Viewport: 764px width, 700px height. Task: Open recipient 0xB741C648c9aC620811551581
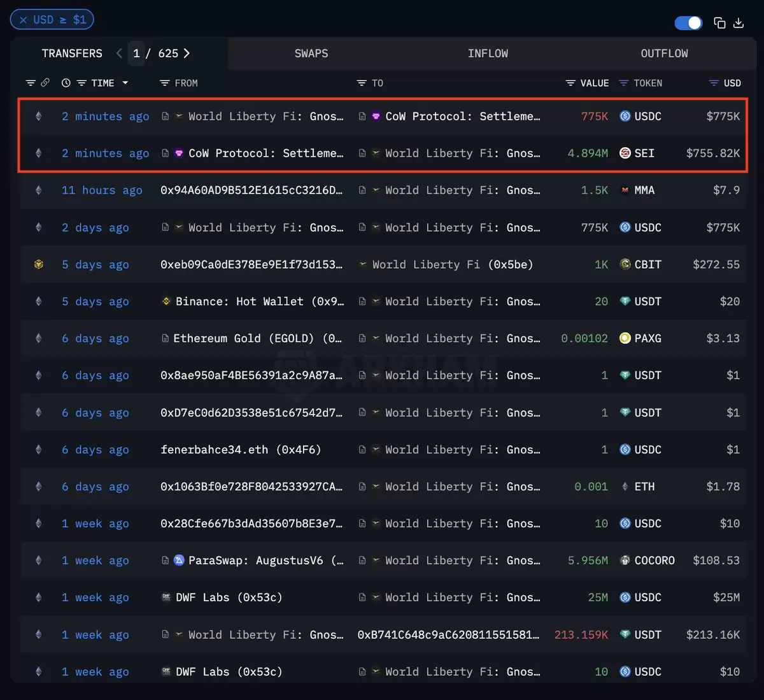point(448,635)
